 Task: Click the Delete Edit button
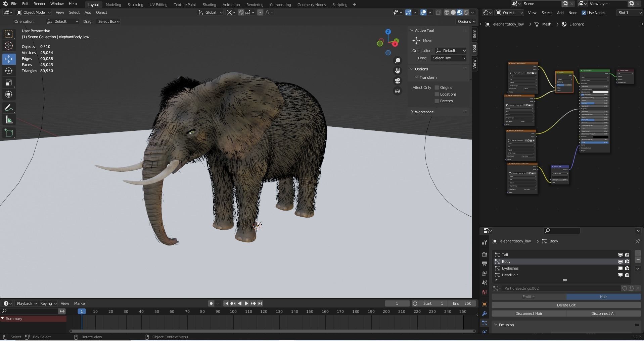[566, 305]
